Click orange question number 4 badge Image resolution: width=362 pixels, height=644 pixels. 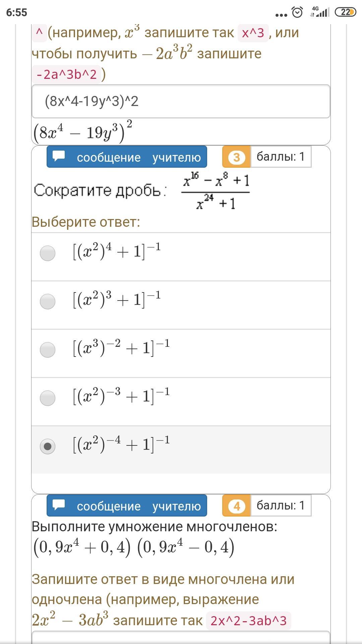click(236, 506)
